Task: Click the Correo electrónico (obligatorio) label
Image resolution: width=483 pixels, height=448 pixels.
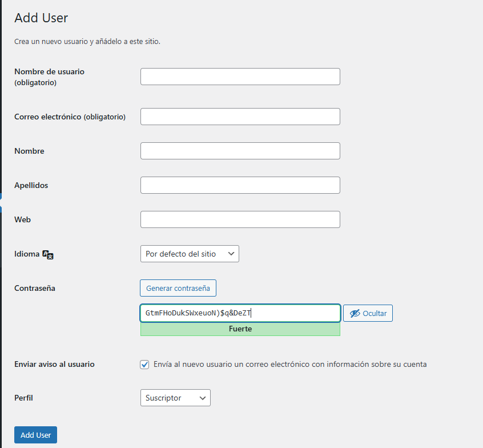Action: point(70,117)
